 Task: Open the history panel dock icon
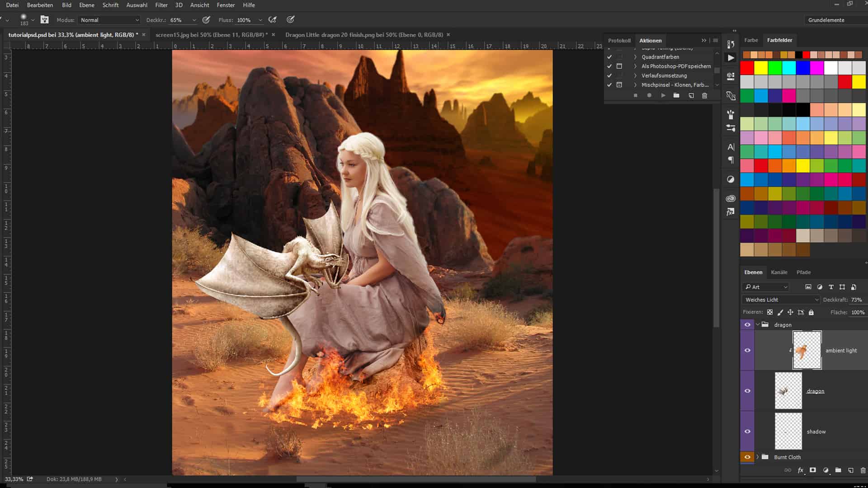[x=731, y=44]
